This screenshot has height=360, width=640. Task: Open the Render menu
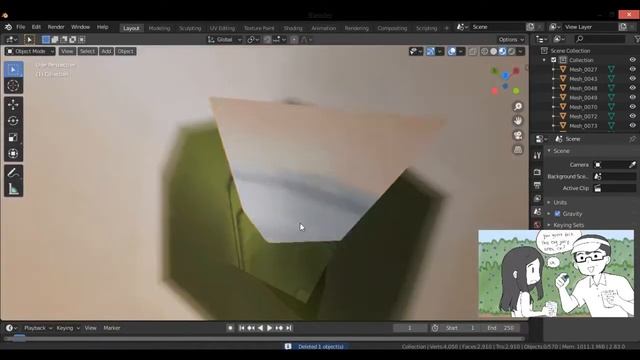coord(56,27)
